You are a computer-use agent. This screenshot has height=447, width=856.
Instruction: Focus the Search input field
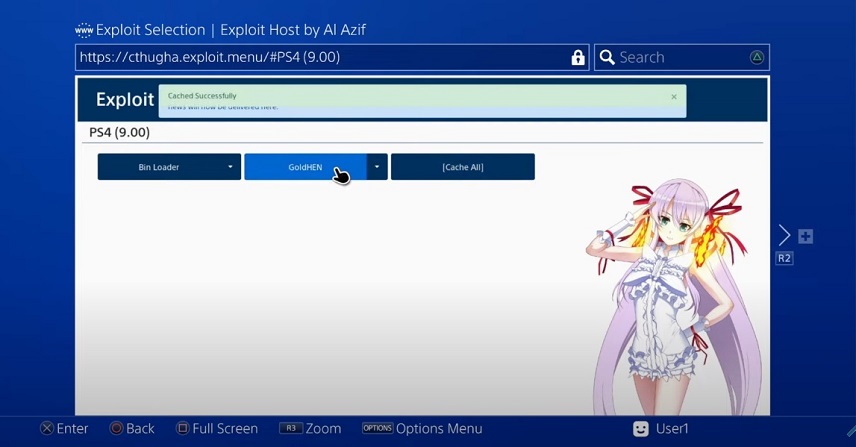coord(682,57)
